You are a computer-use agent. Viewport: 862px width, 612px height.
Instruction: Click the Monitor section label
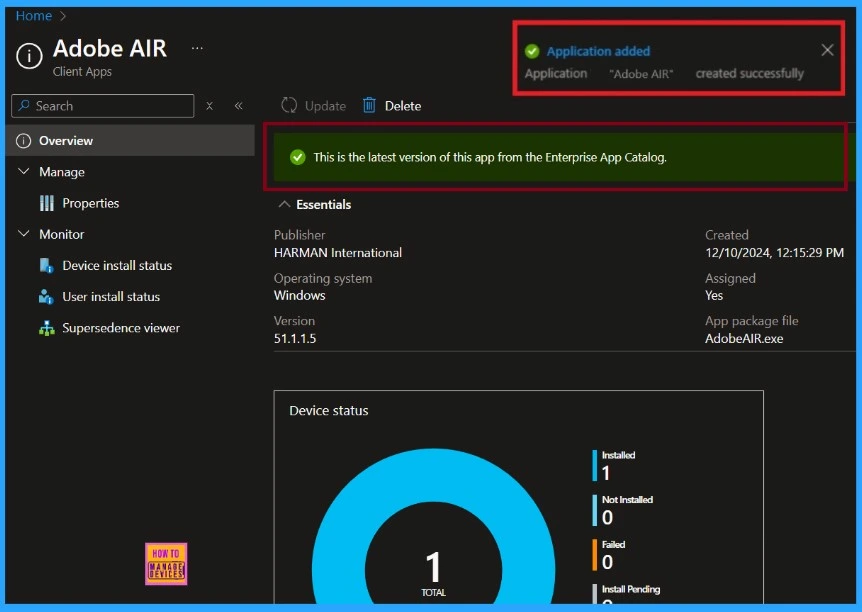click(62, 234)
